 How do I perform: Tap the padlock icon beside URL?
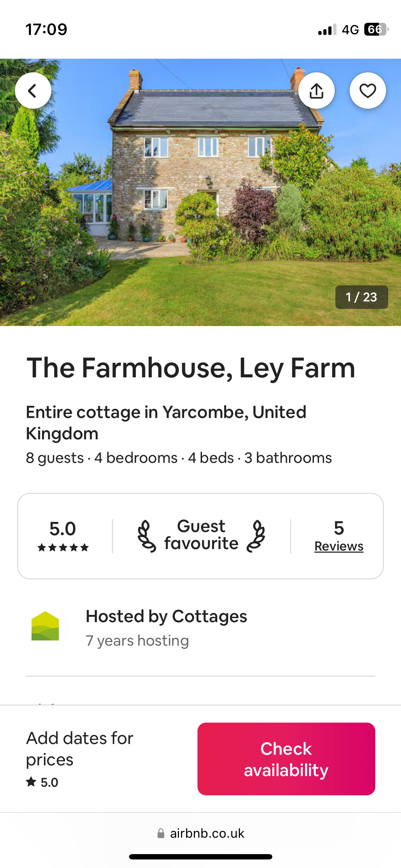[x=161, y=833]
